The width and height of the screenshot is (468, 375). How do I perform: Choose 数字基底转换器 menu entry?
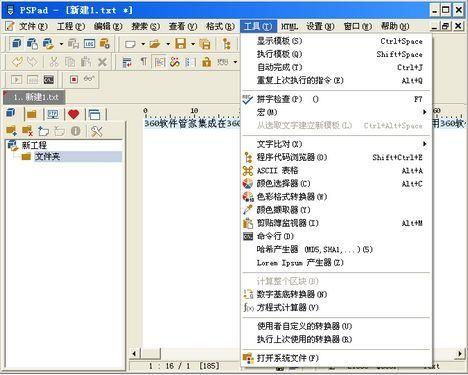(336, 294)
